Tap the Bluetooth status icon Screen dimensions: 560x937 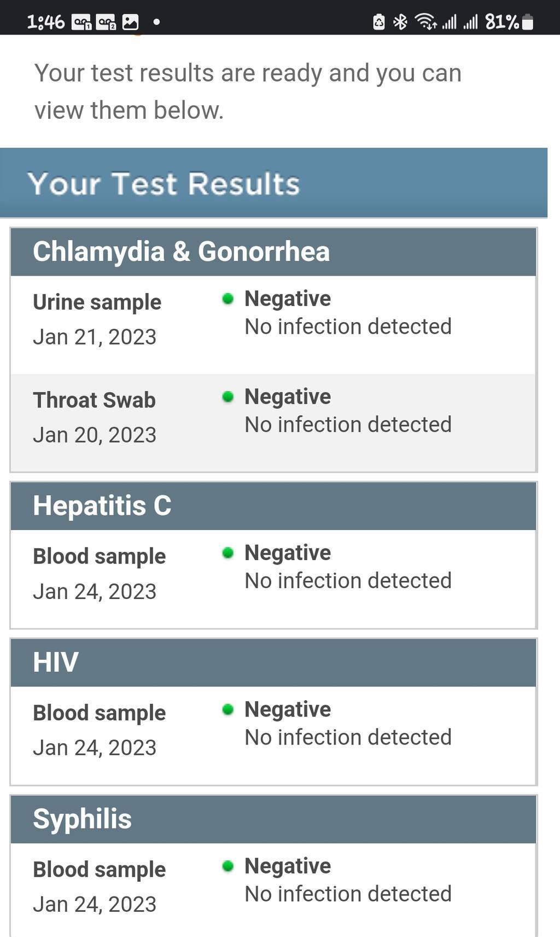coord(401,22)
